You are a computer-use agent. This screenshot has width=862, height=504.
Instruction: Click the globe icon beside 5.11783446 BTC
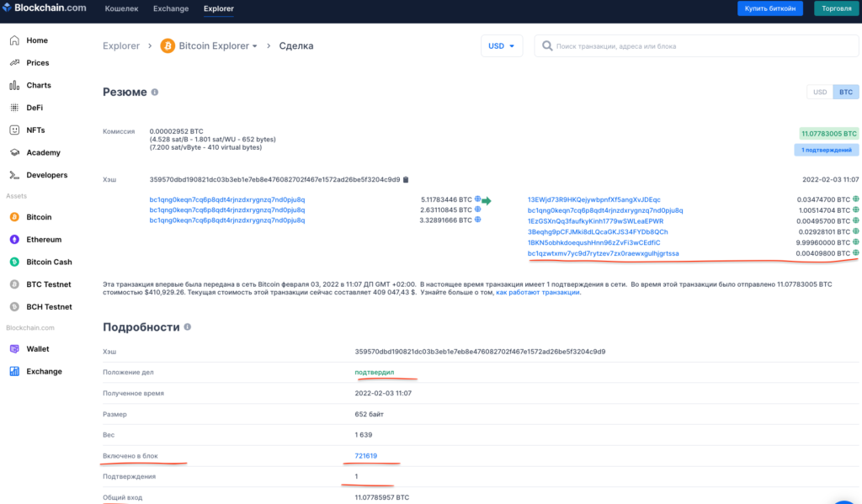[x=478, y=199]
